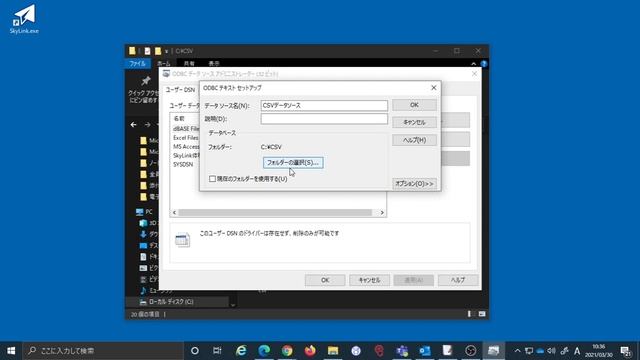Launch Google Chrome from the taskbar
This screenshot has height=360, width=640.
pos(287,351)
